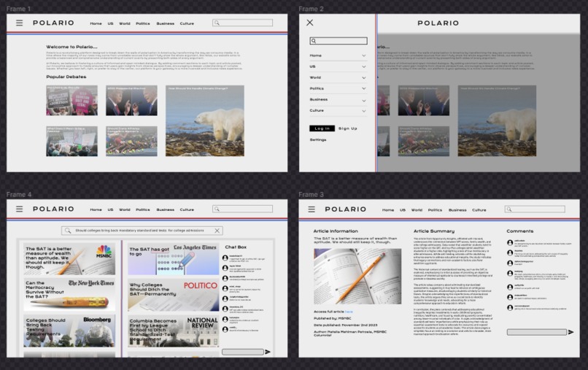The width and height of the screenshot is (588, 370).
Task: Click the POLARIO logo in Frame 4
Action: pyautogui.click(x=54, y=209)
